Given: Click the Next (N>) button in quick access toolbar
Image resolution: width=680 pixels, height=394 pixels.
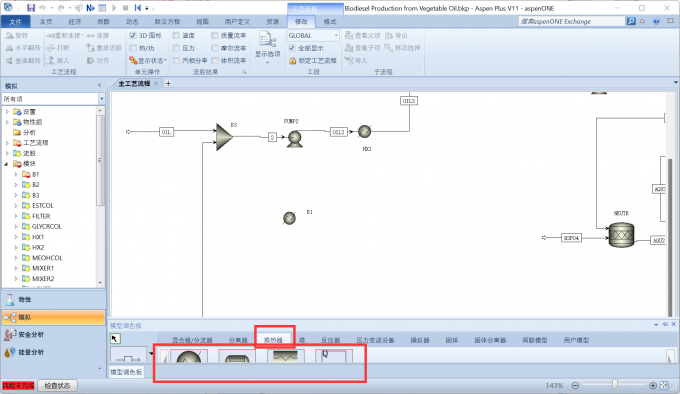Looking at the screenshot, I should point(90,8).
